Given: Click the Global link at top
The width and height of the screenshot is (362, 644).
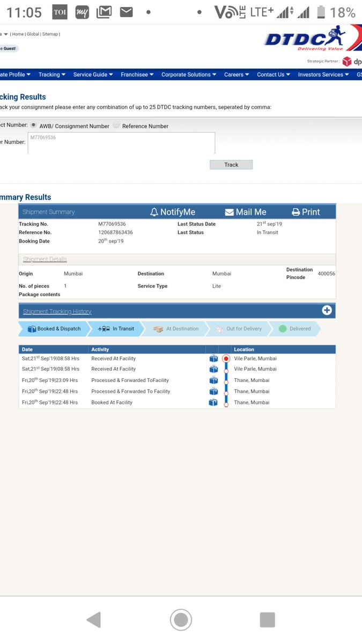Looking at the screenshot, I should pos(33,34).
